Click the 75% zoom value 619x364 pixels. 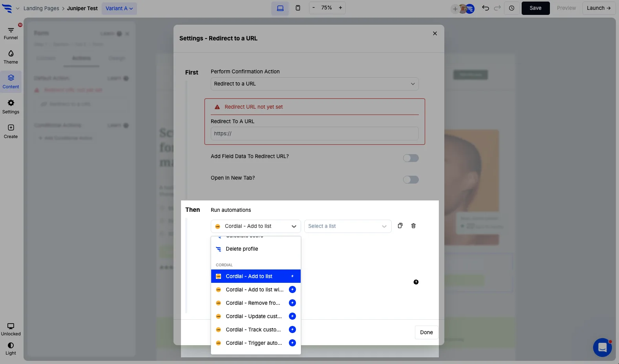pyautogui.click(x=327, y=7)
